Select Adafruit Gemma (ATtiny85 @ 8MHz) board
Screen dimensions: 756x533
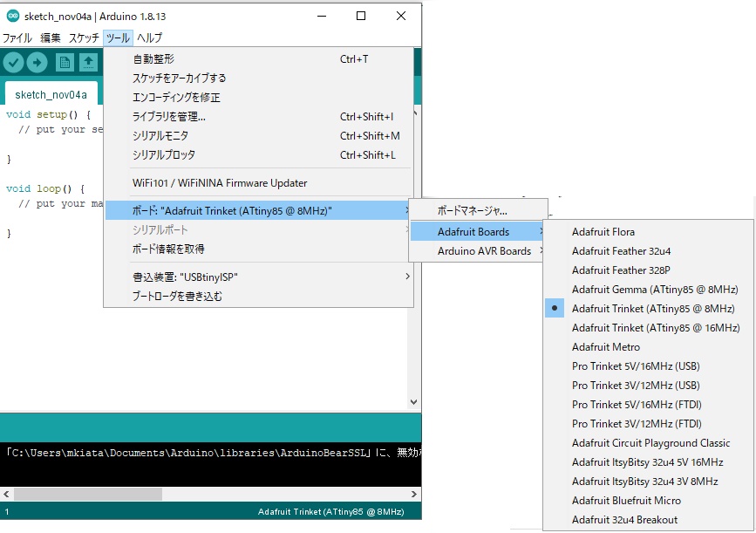coord(649,290)
